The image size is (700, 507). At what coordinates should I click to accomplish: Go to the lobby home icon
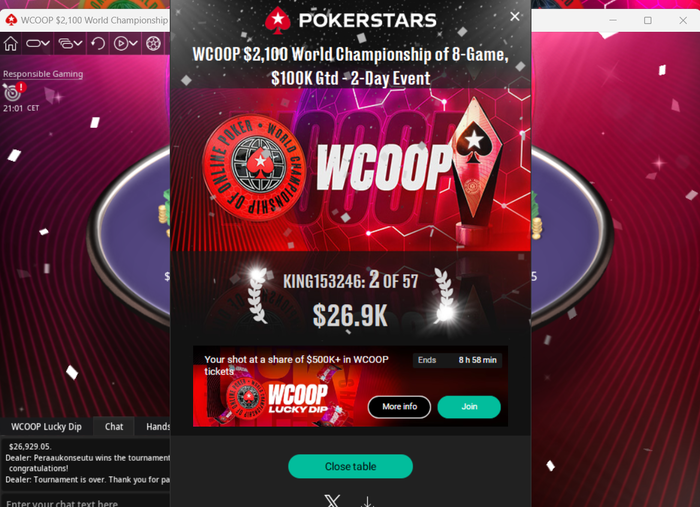point(11,43)
